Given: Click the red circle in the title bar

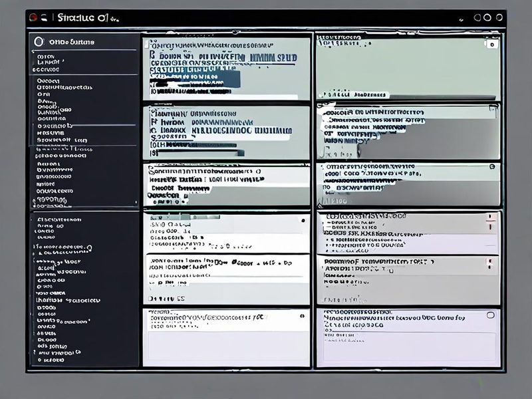Looking at the screenshot, I should [x=33, y=18].
